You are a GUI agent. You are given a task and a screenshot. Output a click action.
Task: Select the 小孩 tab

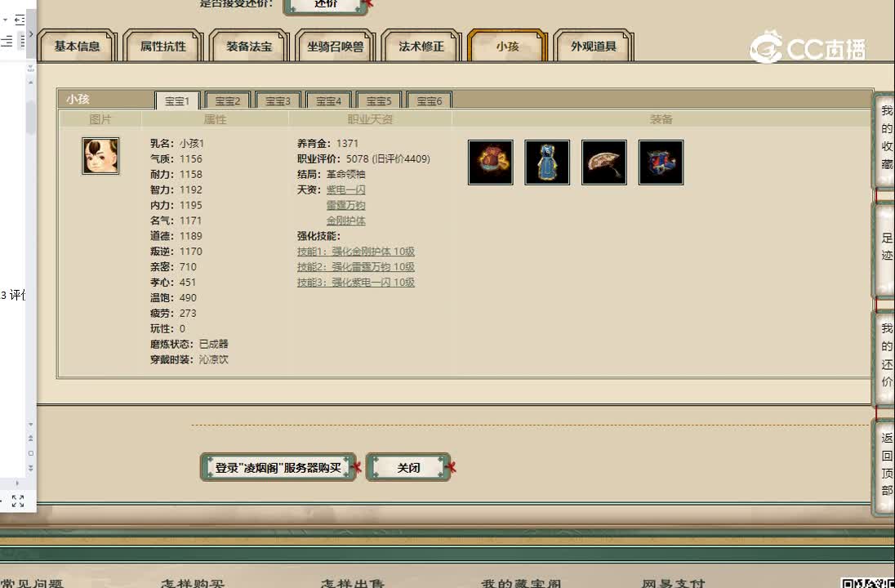507,47
